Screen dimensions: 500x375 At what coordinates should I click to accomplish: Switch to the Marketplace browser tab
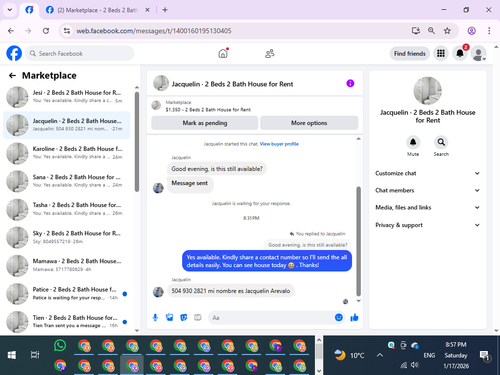[97, 10]
